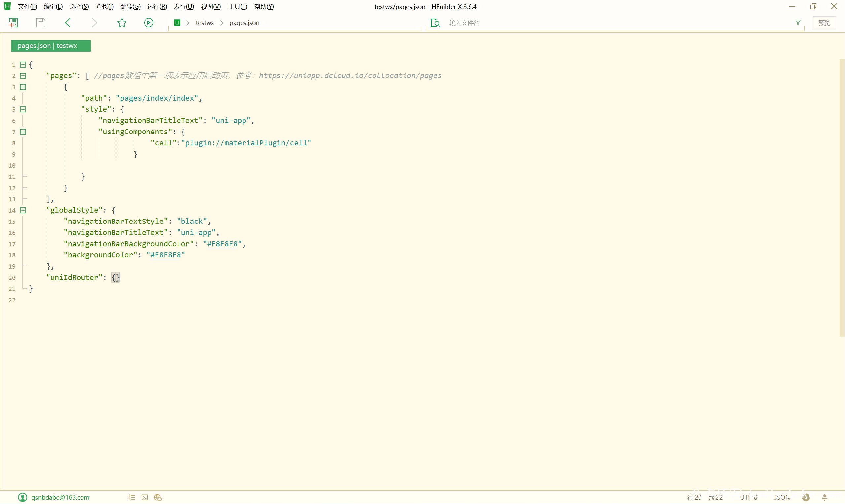Click testwx in the breadcrumb

[205, 23]
